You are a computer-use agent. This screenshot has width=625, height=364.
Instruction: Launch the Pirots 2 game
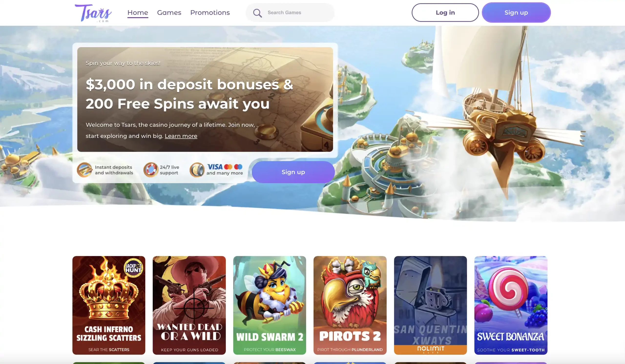tap(350, 305)
